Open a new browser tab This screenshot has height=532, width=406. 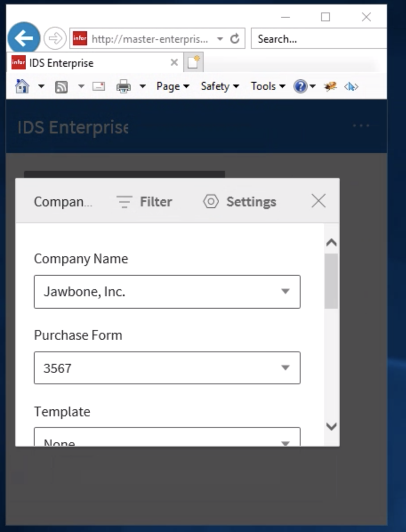point(193,62)
